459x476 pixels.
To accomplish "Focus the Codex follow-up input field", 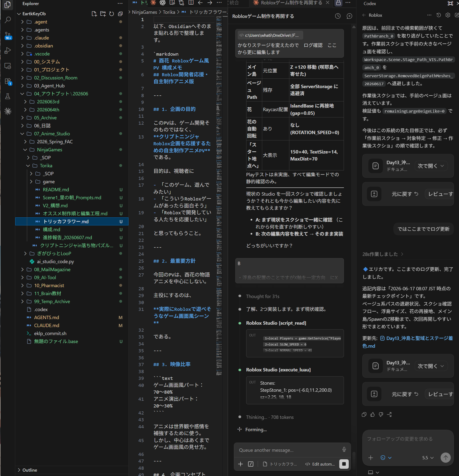I will click(408, 439).
